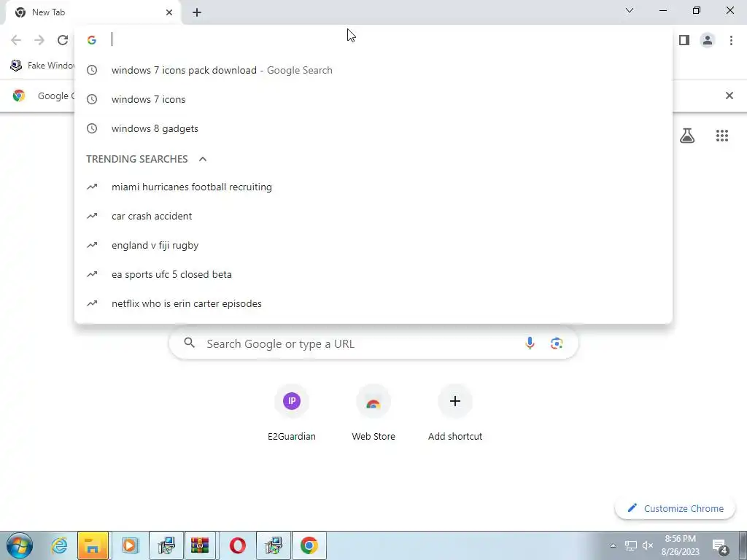Image resolution: width=747 pixels, height=560 pixels.
Task: Select 'windows 8 gadgets' history suggestion
Action: 373,128
